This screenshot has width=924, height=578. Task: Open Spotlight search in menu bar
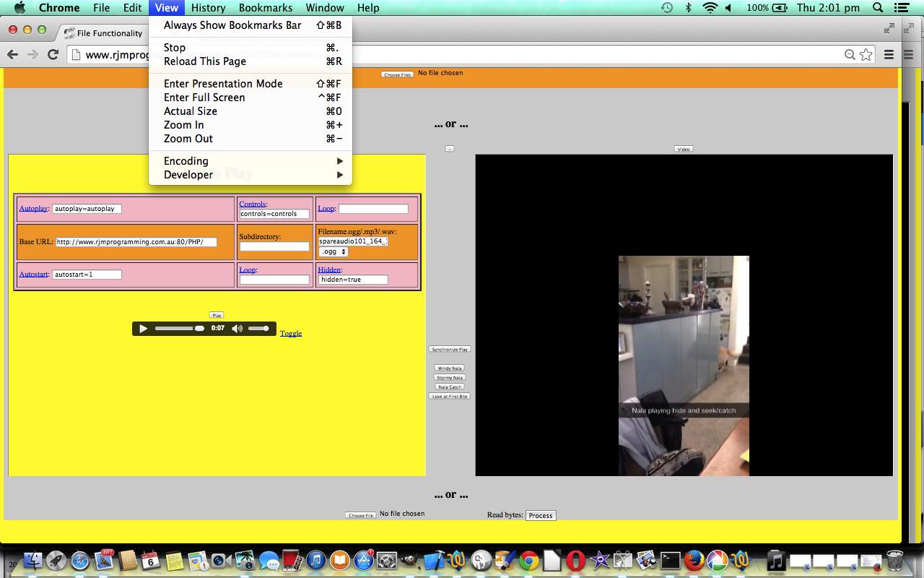(x=878, y=8)
